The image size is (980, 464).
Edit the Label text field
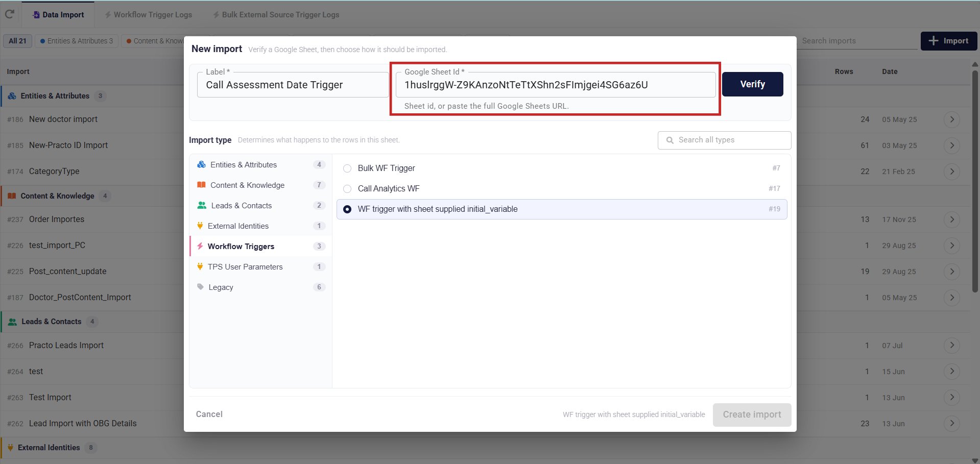coord(293,85)
